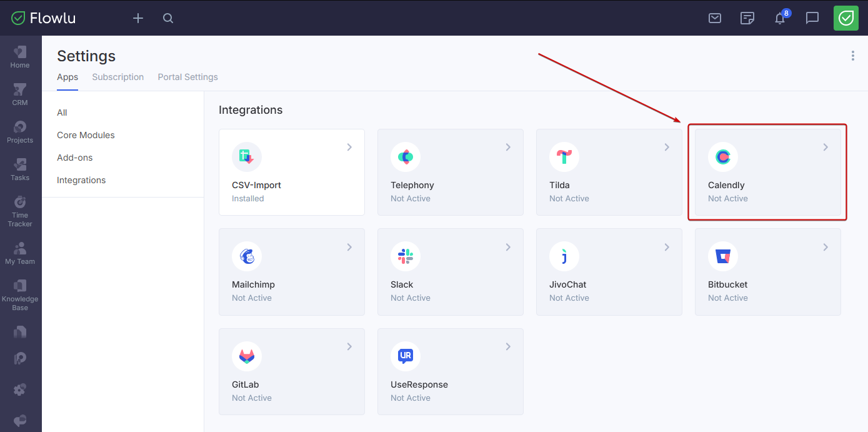Viewport: 868px width, 432px height.
Task: Open Knowledge Base in sidebar
Action: click(x=20, y=294)
